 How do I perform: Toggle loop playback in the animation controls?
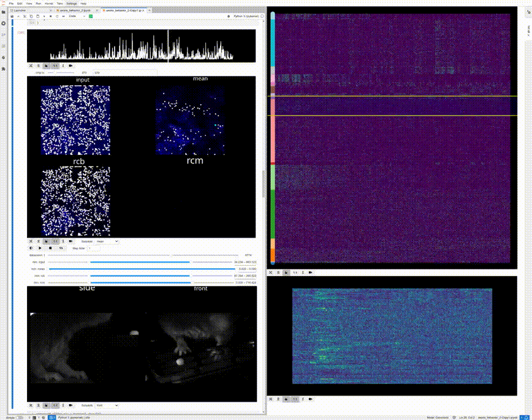click(60, 247)
